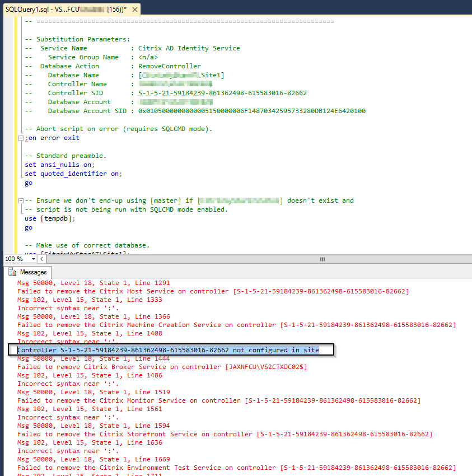Click message 'Msg 102, Level 15, State 1, Line 1333'
The height and width of the screenshot is (476, 472).
(x=90, y=300)
